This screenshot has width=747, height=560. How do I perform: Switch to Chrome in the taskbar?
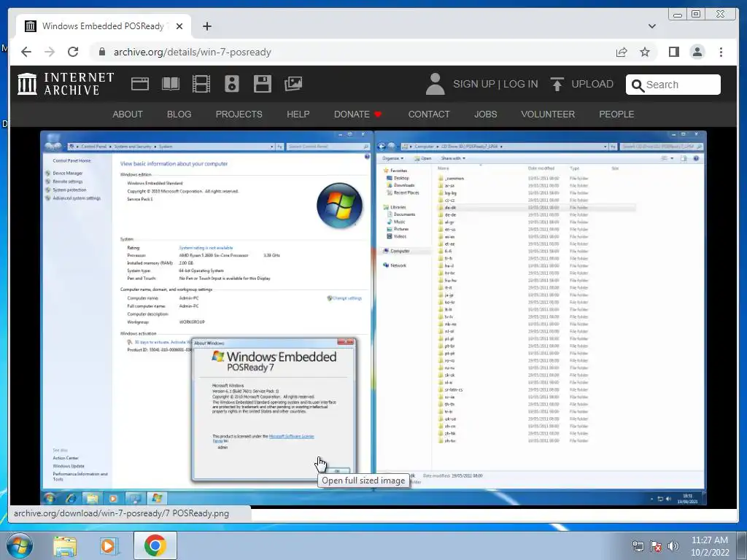coord(155,545)
